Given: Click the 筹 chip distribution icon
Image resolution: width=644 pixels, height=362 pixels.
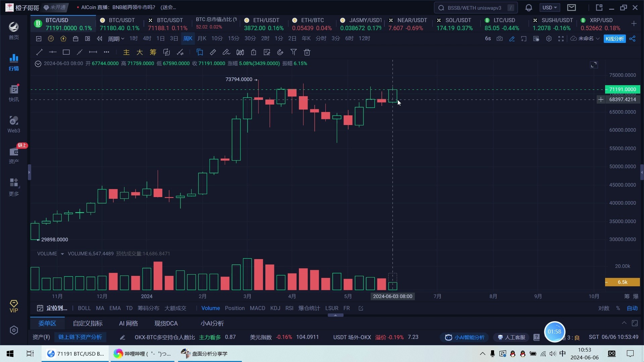Looking at the screenshot, I should (x=153, y=52).
